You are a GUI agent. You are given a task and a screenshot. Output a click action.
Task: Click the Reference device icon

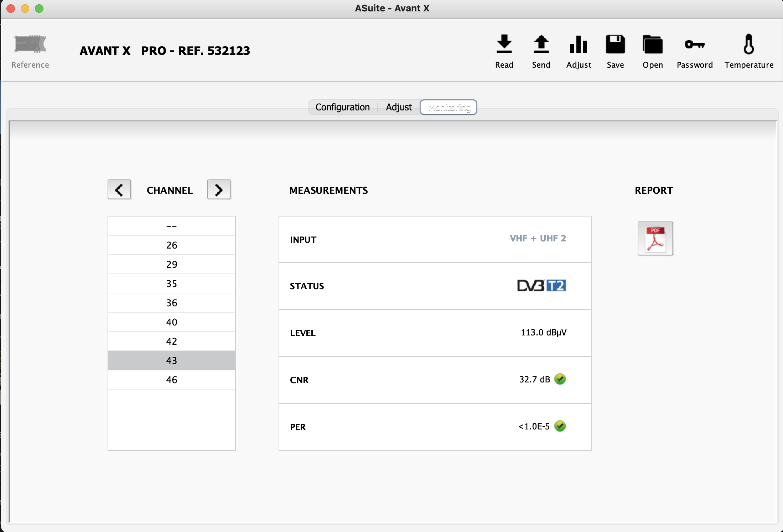(x=30, y=45)
